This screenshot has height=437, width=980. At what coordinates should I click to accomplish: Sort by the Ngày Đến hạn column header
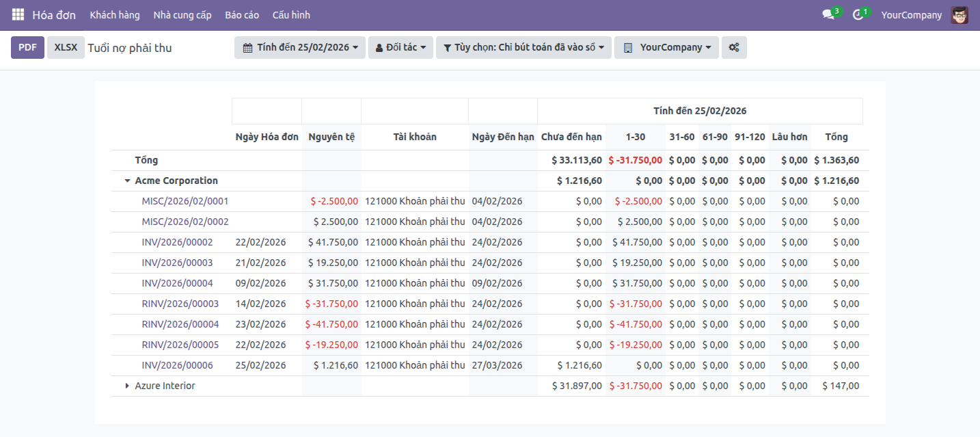tap(503, 137)
